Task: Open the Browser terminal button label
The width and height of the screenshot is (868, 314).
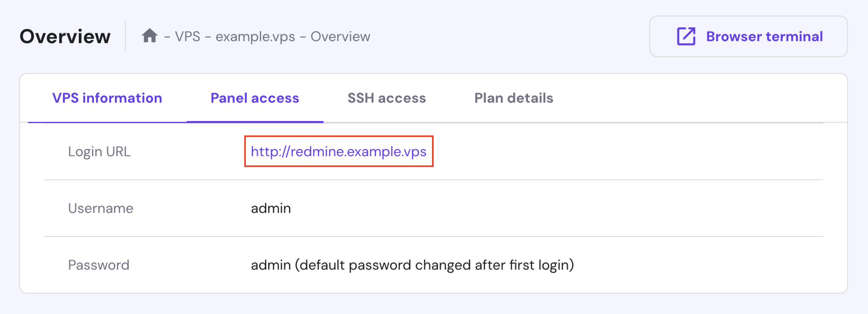Action: click(x=764, y=36)
